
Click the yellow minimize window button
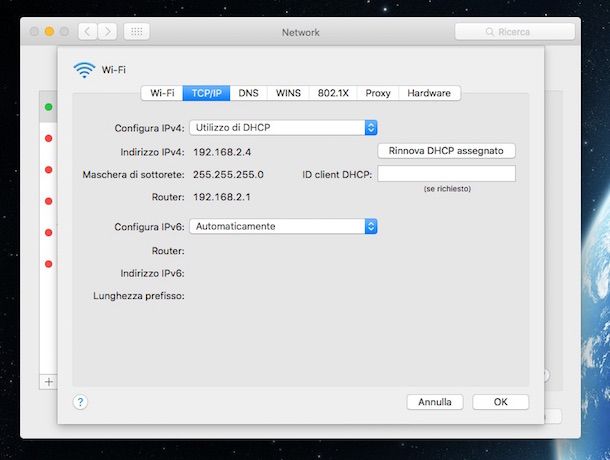coord(49,32)
